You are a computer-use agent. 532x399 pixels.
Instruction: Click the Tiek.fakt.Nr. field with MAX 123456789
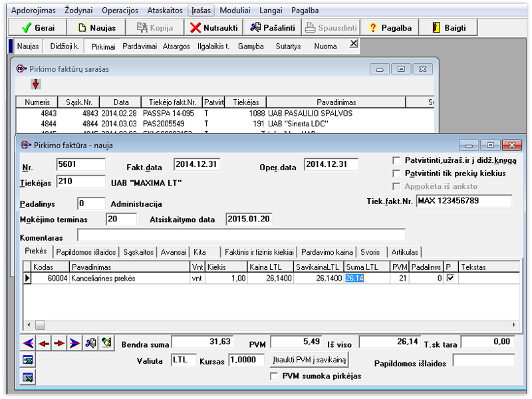pos(464,201)
